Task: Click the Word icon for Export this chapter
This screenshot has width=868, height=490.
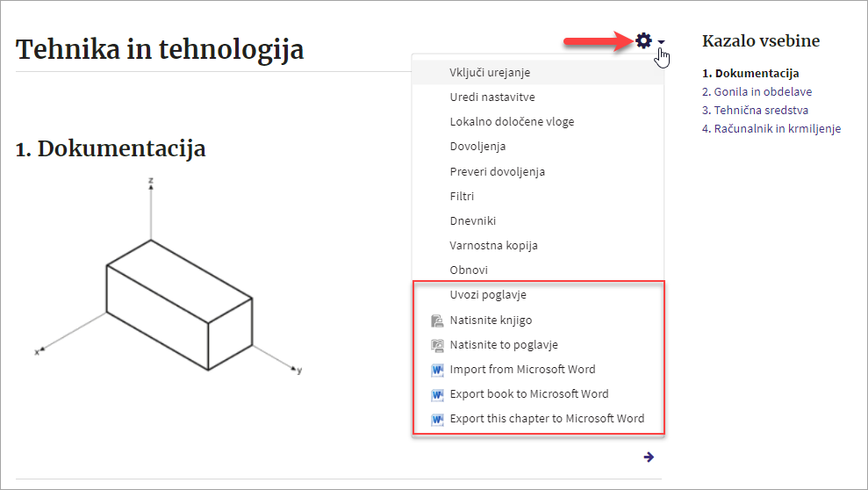Action: 437,419
